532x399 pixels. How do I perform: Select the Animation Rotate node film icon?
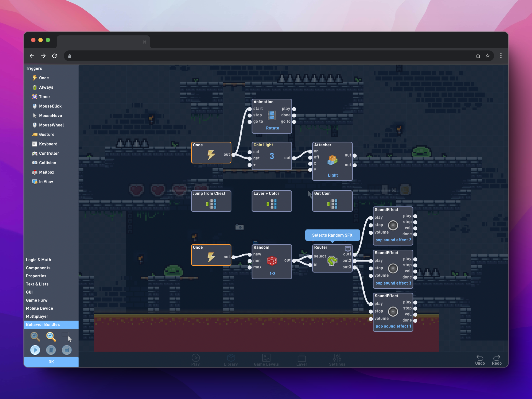coord(272,115)
